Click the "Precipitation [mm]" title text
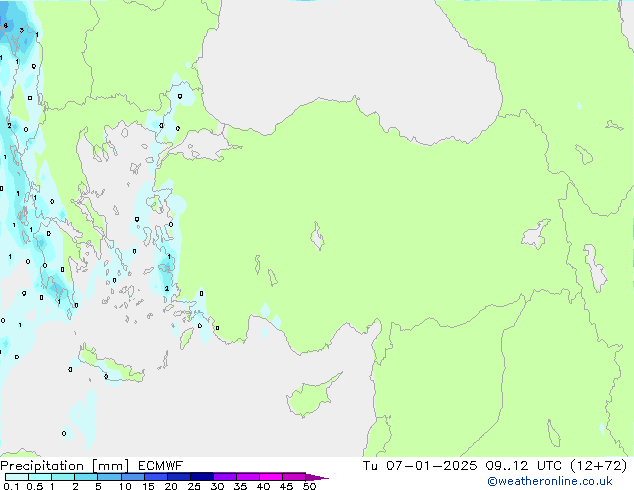634x490 pixels. 64,466
